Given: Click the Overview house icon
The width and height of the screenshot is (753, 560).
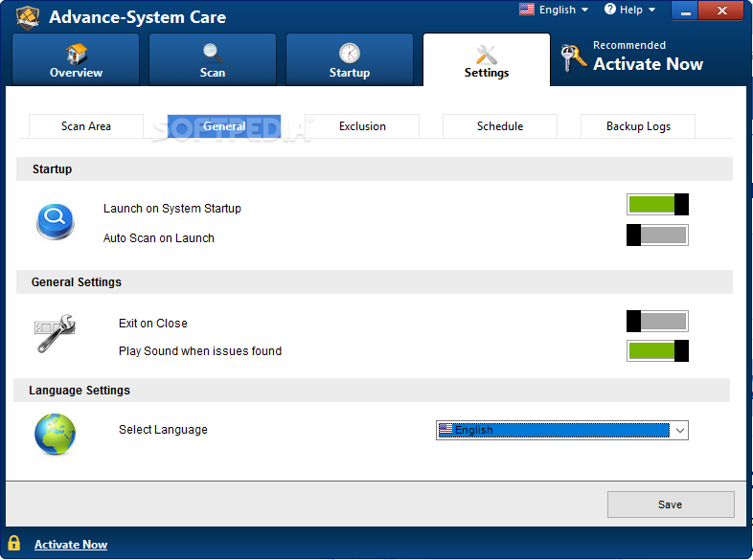Looking at the screenshot, I should 77,54.
